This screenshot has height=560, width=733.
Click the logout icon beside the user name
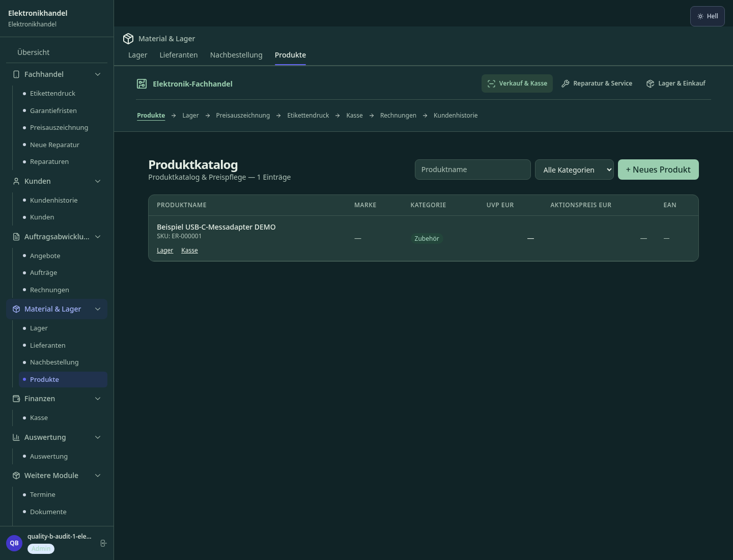103,543
